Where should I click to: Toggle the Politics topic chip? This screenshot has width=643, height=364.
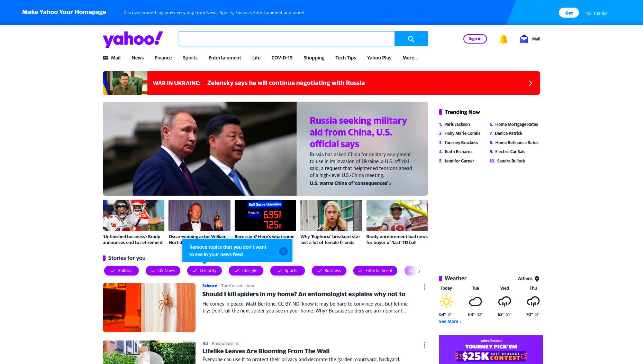pyautogui.click(x=121, y=271)
